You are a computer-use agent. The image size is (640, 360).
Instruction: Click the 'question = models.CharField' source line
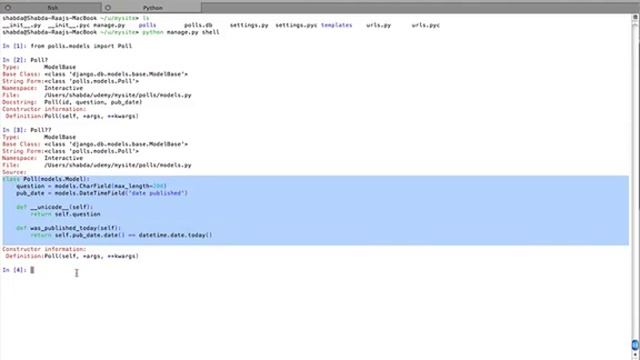coord(91,186)
